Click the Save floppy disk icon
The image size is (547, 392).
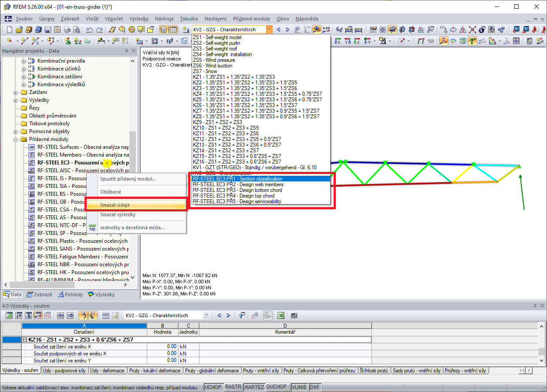click(x=48, y=30)
